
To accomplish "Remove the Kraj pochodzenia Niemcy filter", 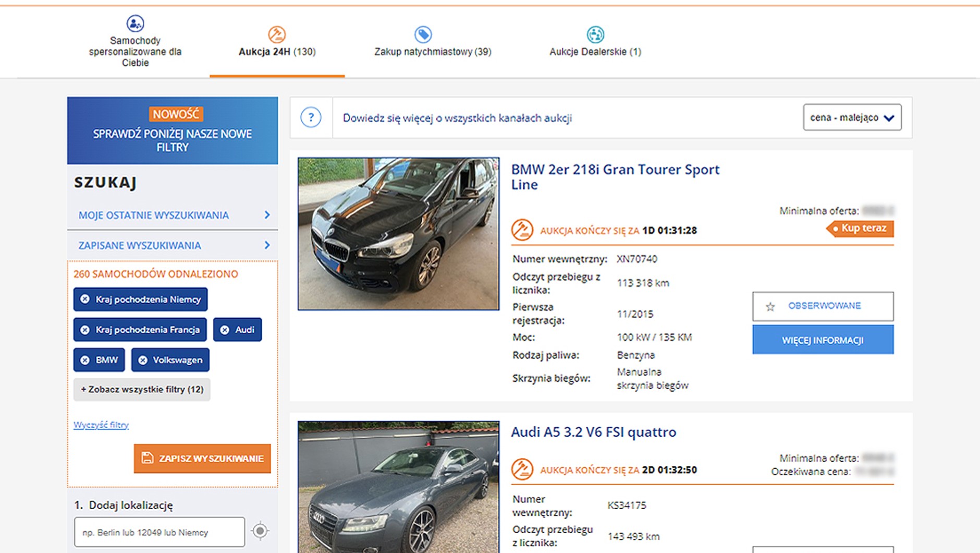I will [85, 299].
